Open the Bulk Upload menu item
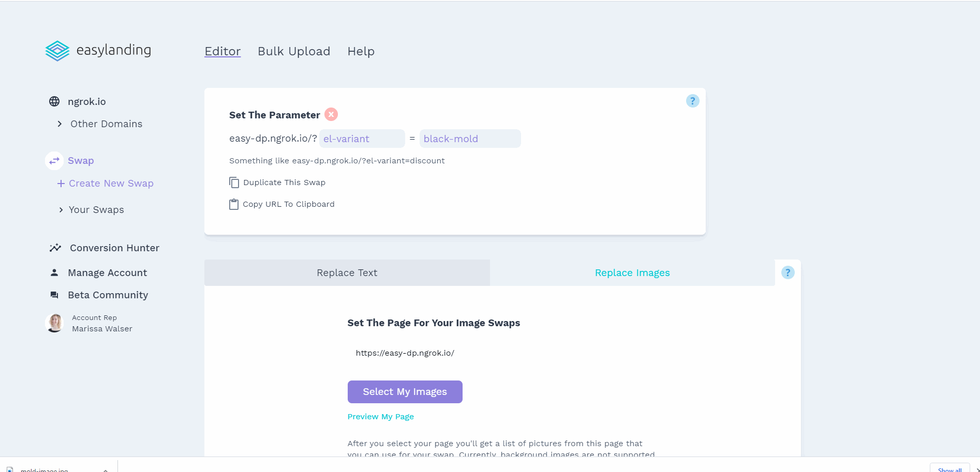This screenshot has width=980, height=472. 294,51
